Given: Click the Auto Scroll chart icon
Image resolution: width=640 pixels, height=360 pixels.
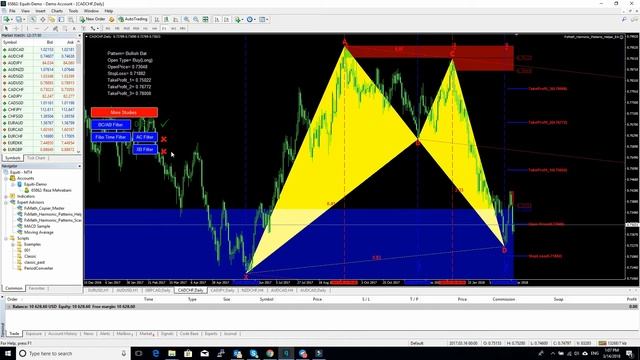Looking at the screenshot, I should click(x=217, y=19).
